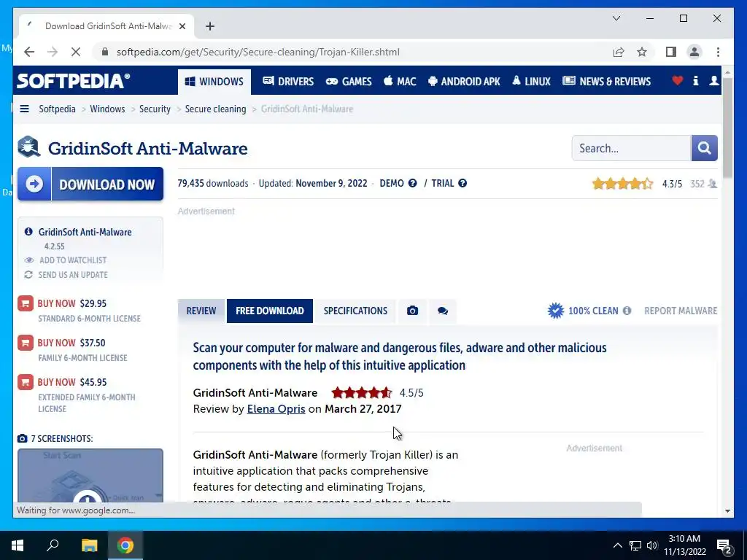
Task: Open Chrome side panel icon
Action: (671, 52)
